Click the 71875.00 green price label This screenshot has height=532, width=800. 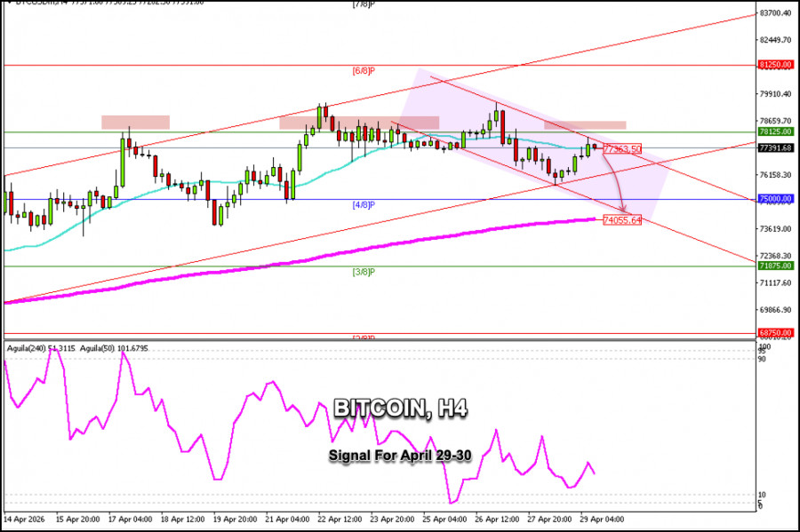coord(775,266)
